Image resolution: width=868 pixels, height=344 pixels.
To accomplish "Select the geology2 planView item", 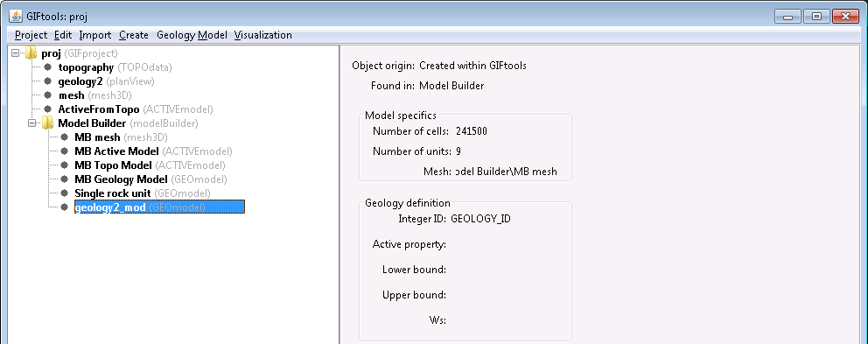I will 106,81.
